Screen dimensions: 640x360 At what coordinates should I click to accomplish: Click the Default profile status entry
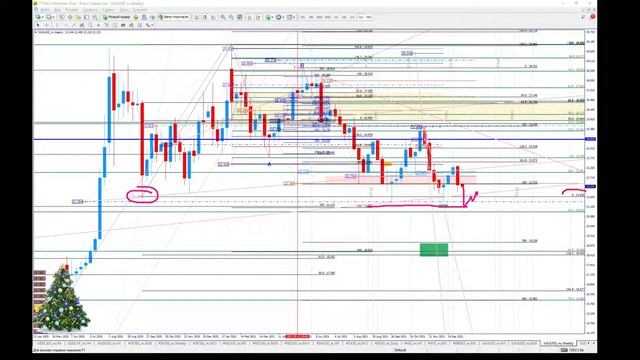point(400,350)
